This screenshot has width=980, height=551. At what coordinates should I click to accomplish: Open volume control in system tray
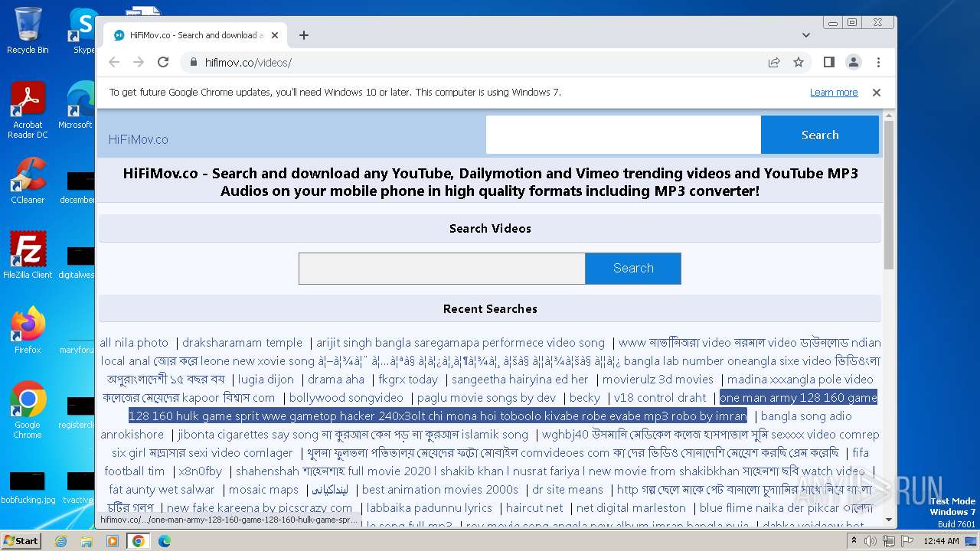(870, 541)
